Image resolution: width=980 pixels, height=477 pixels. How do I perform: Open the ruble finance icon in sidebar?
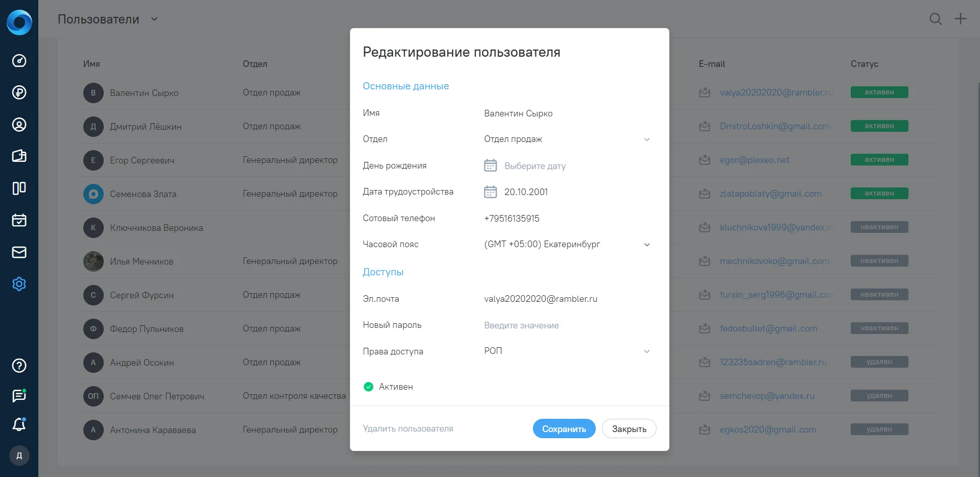pyautogui.click(x=19, y=92)
